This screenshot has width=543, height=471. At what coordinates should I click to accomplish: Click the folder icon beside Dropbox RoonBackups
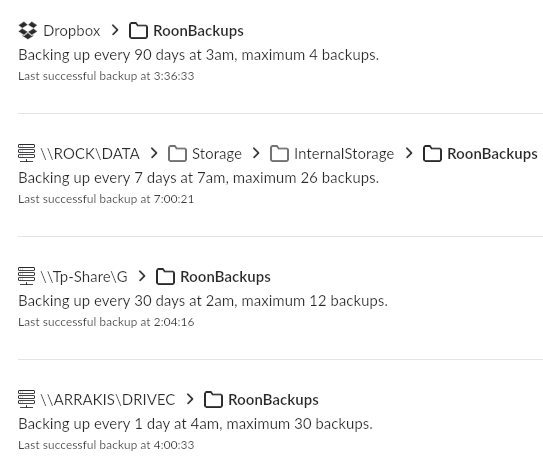coord(138,30)
